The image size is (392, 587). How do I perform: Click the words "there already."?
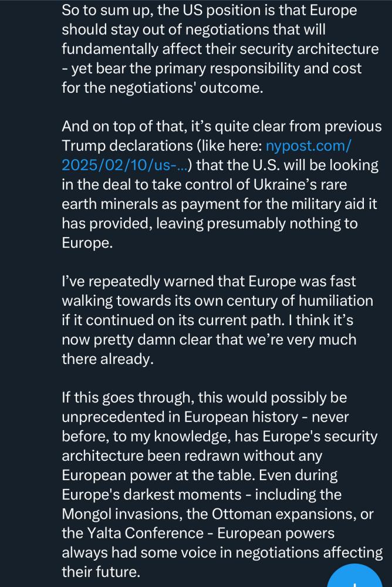click(107, 360)
